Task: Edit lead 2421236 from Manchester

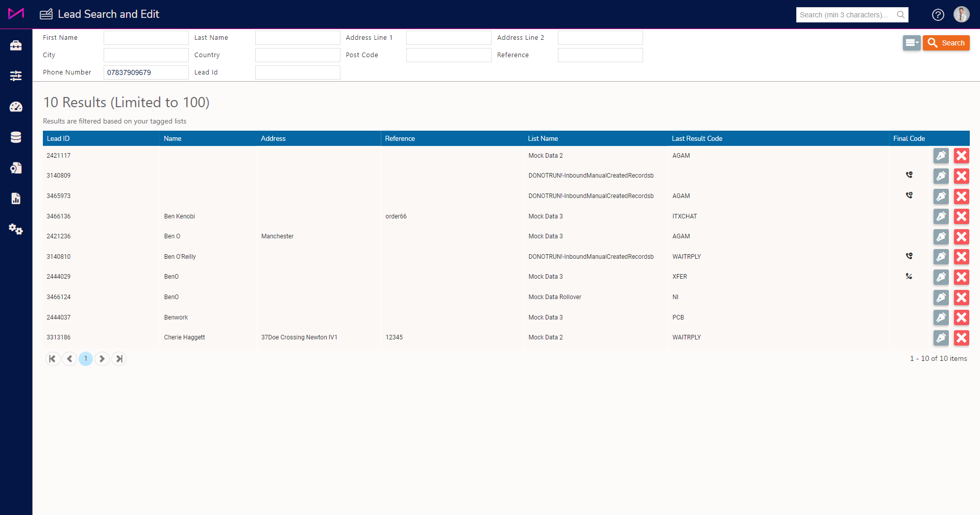Action: click(941, 237)
